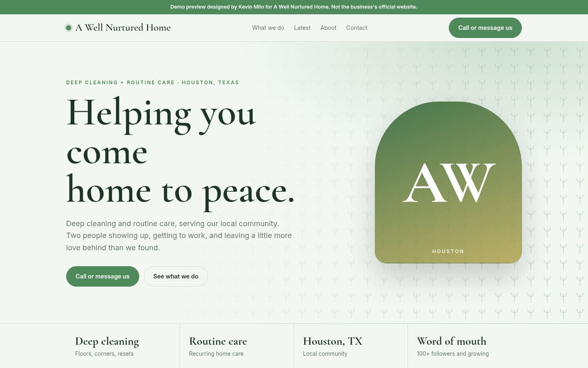
Task: Click the hero Call or message us button
Action: pyautogui.click(x=102, y=276)
